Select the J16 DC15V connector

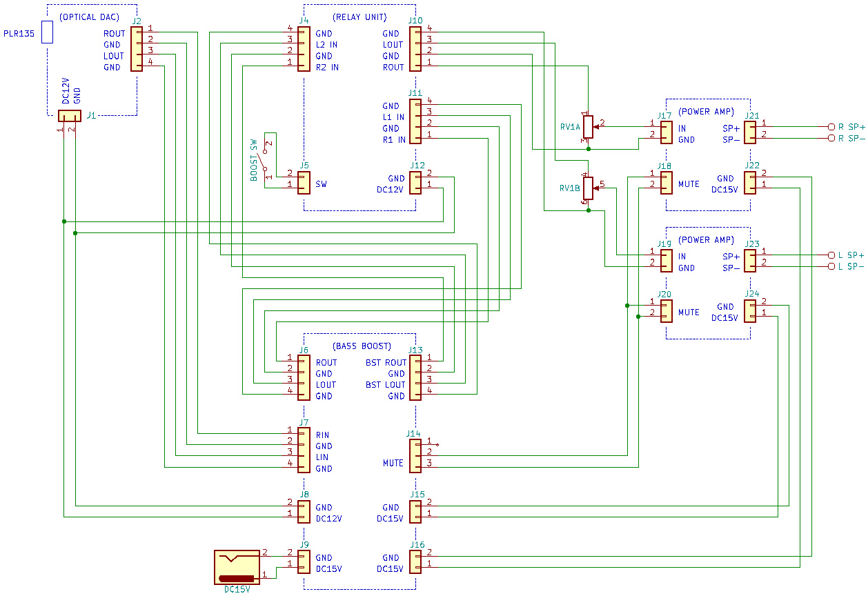[x=415, y=562]
